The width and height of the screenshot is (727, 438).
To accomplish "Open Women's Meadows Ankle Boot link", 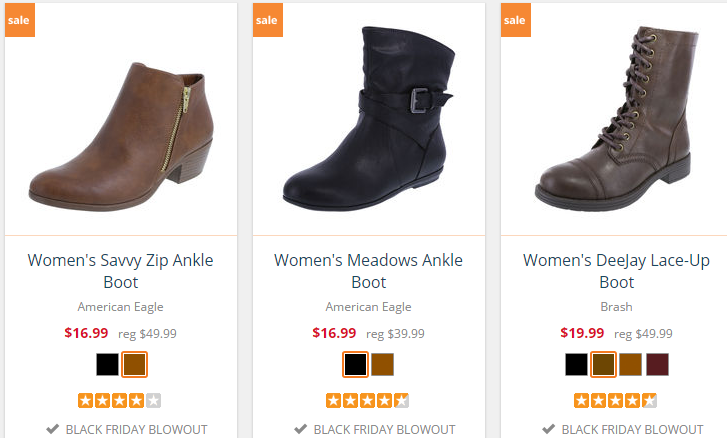I will [x=368, y=271].
